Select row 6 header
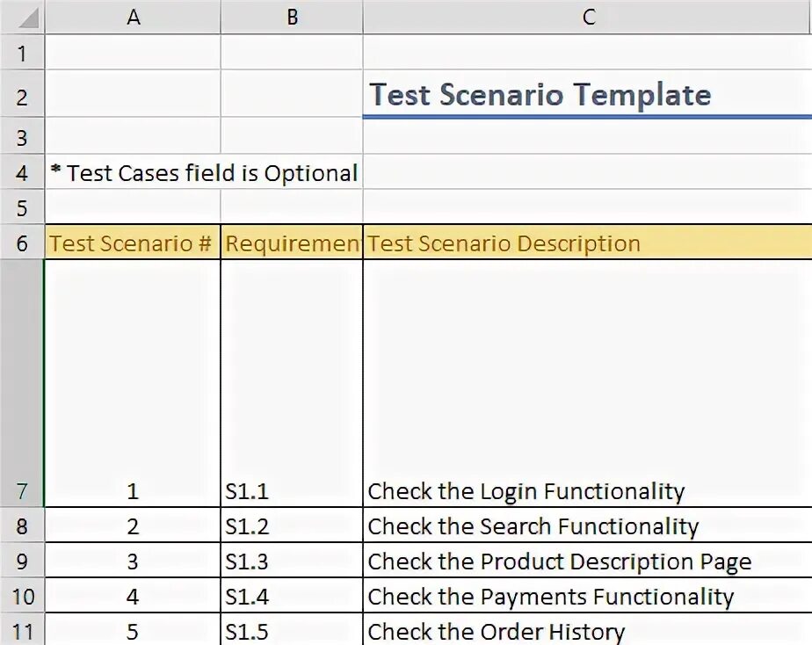812x645 pixels. click(22, 243)
